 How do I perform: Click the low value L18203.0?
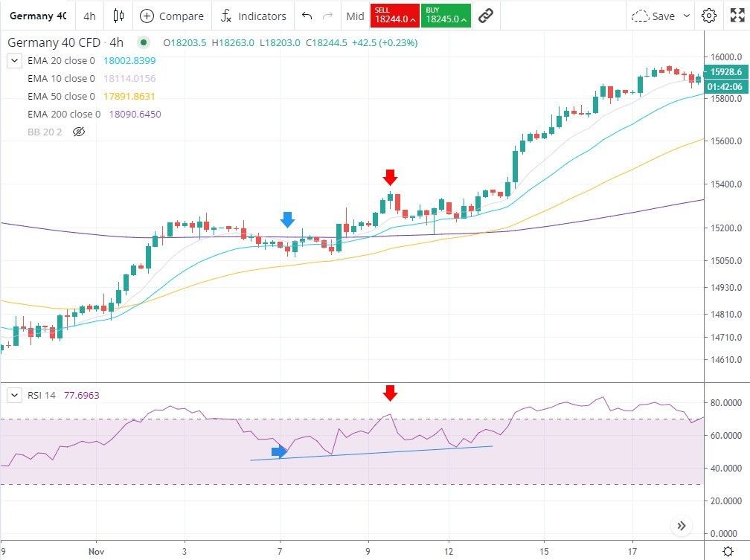[280, 42]
